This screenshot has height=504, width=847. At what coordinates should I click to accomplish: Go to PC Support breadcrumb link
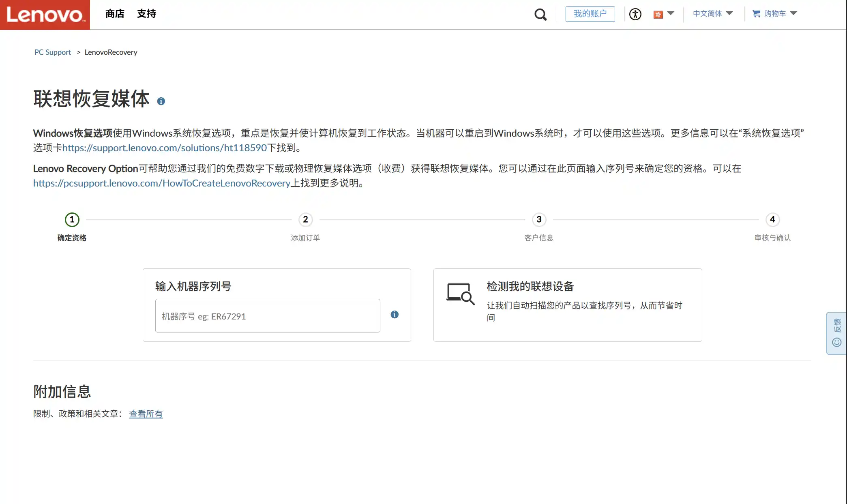point(52,52)
